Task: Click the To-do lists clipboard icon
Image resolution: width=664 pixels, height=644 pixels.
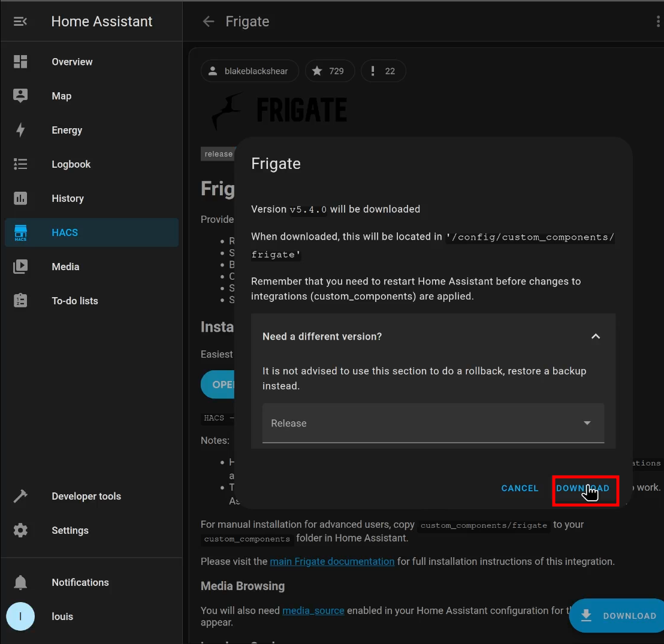Action: pos(20,301)
